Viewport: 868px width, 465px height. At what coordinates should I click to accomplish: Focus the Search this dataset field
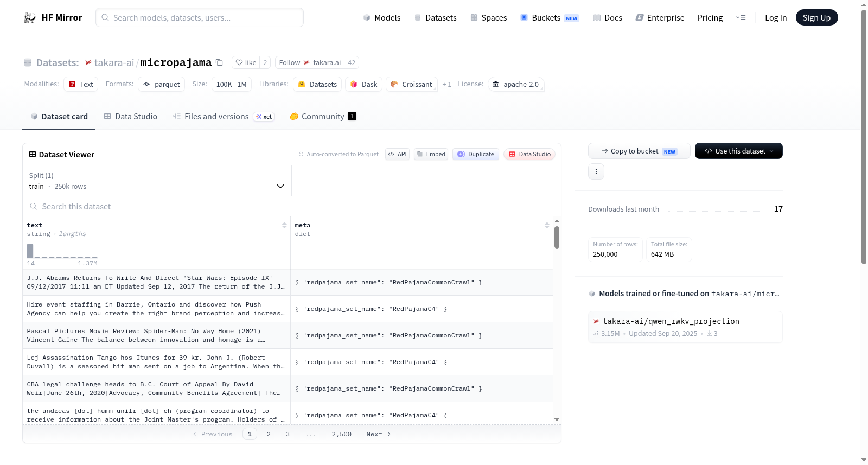point(292,207)
